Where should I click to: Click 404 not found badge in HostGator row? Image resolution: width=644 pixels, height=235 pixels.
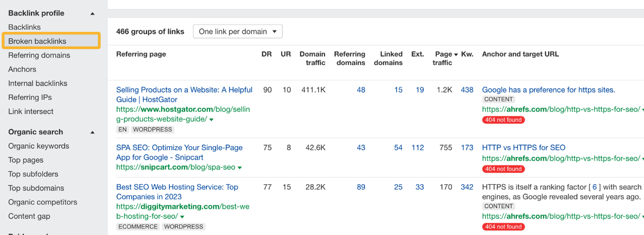pos(503,120)
